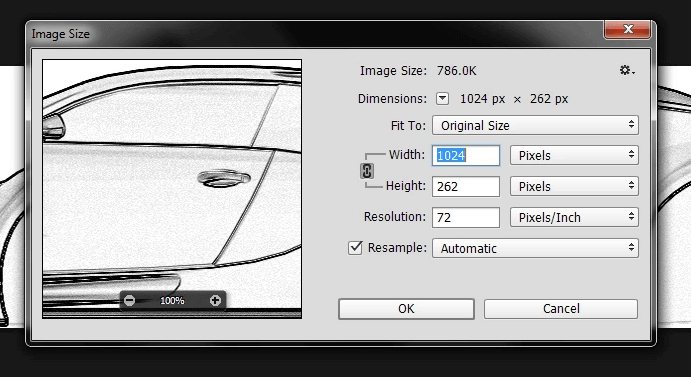The height and width of the screenshot is (377, 691).
Task: Click the Fit To: label
Action: click(408, 126)
